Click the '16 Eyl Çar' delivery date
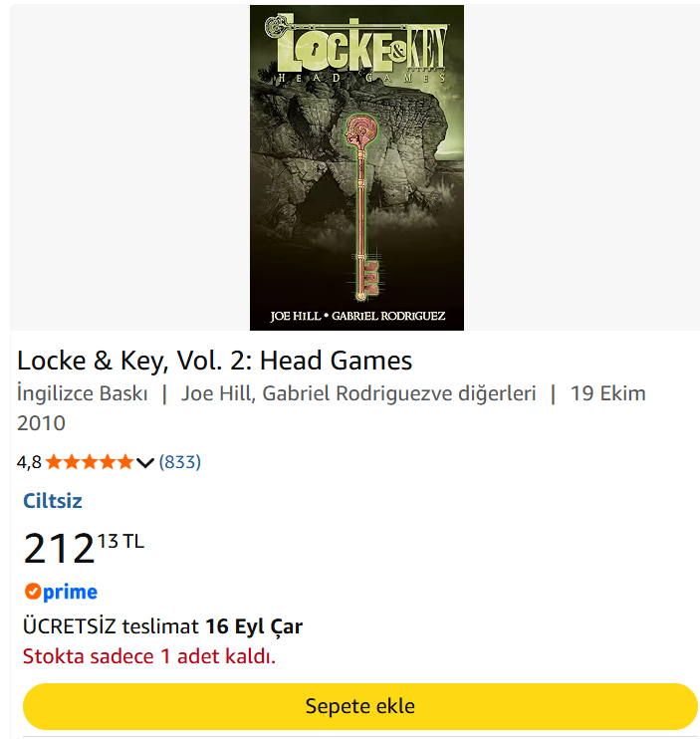The image size is (700, 739). coord(254,626)
